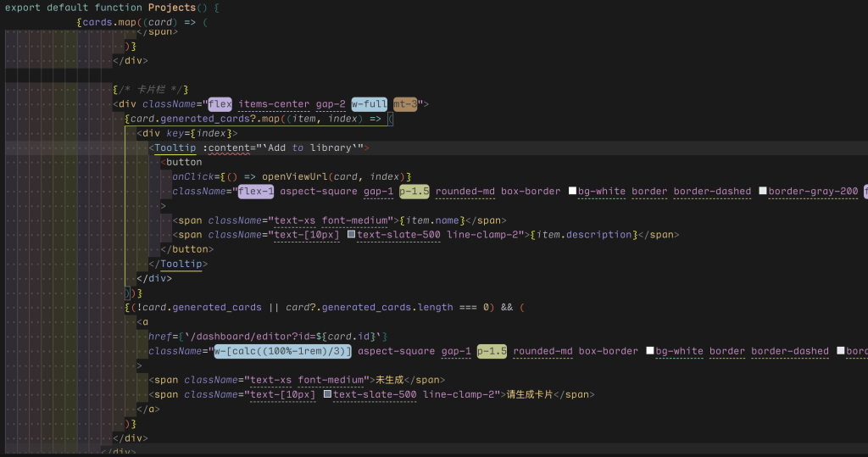Click the highlighted 'mt-3' class name
Screen dimensions: 868x457
click(x=406, y=104)
